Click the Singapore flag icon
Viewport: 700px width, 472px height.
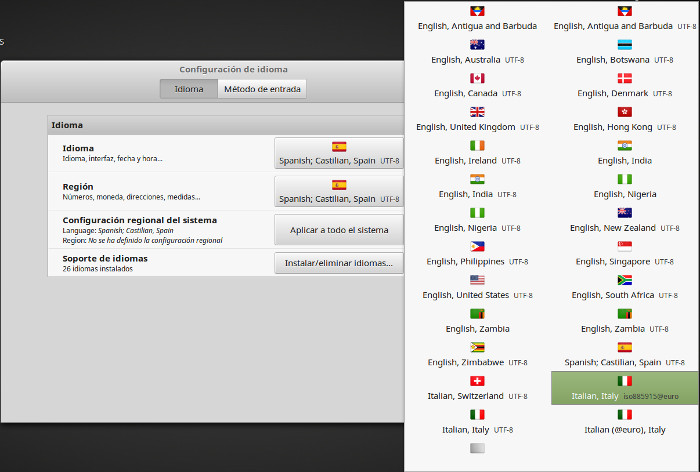point(625,246)
